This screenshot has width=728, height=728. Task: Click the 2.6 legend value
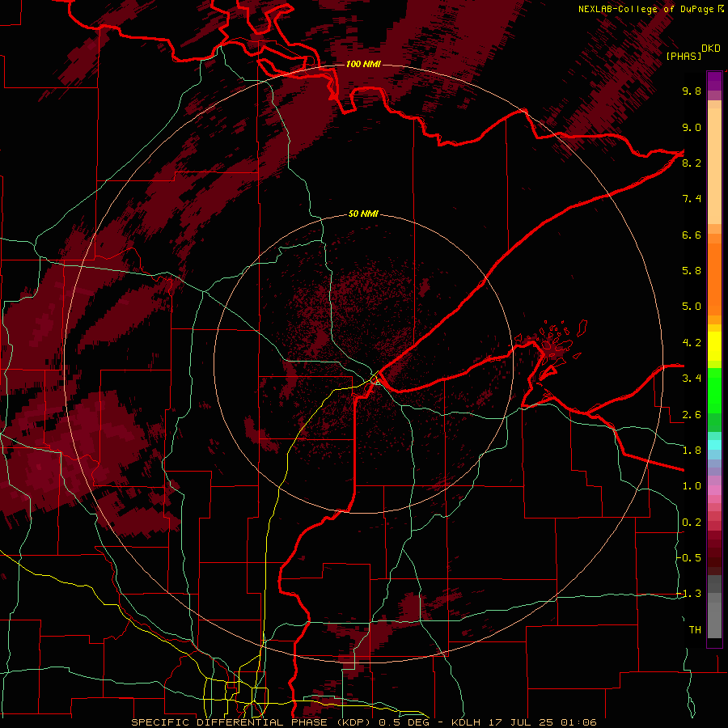point(692,415)
